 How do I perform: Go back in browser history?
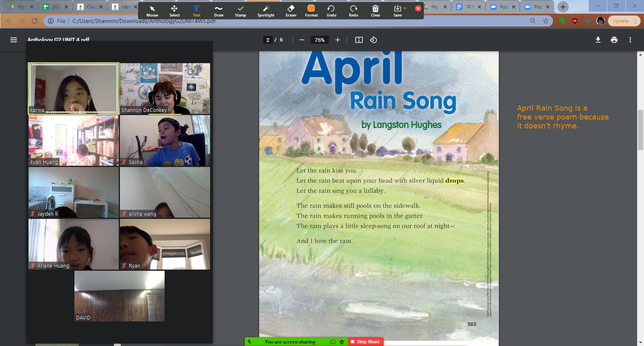[x=9, y=21]
